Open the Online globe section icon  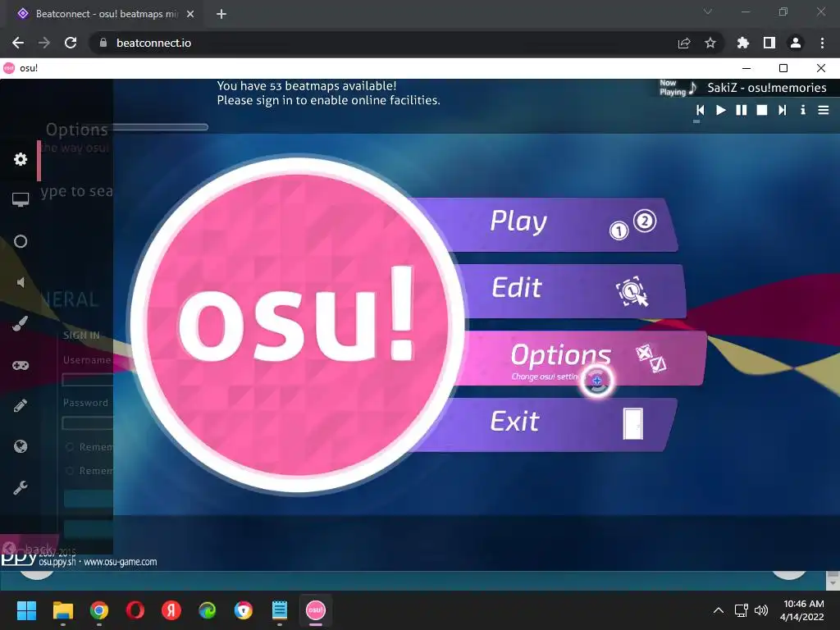coord(21,446)
